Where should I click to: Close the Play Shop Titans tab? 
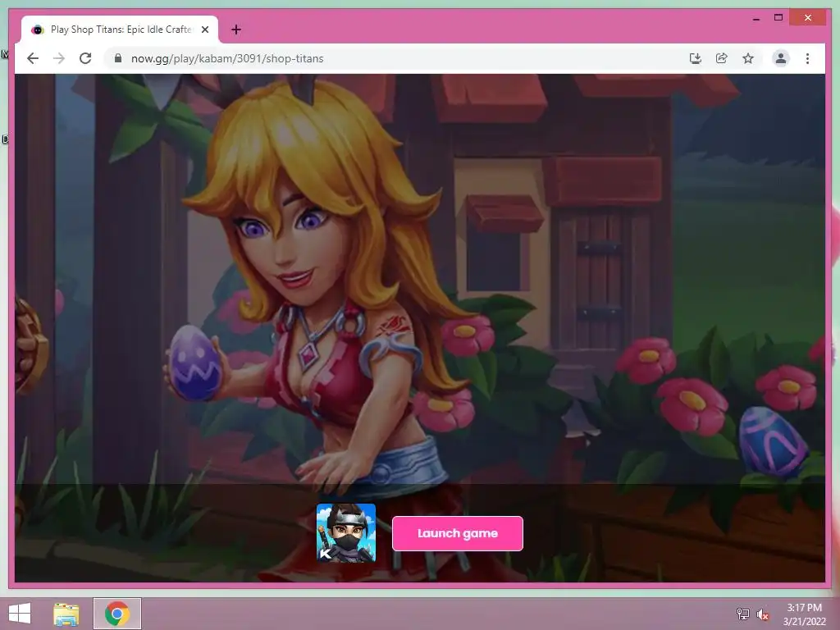tap(204, 30)
